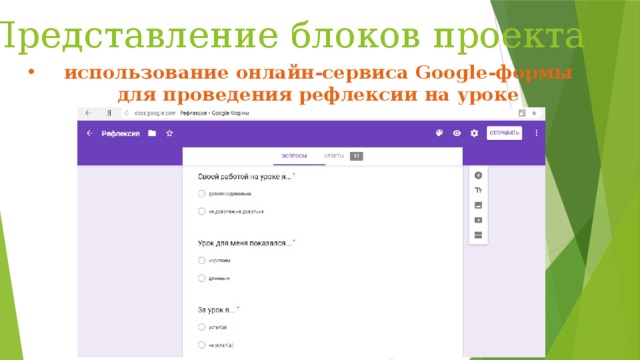
Task: Star the form using header star icon
Action: click(x=169, y=133)
